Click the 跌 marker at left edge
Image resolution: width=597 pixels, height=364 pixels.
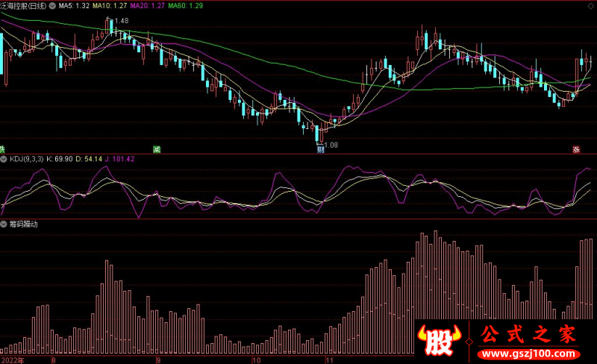click(x=2, y=149)
